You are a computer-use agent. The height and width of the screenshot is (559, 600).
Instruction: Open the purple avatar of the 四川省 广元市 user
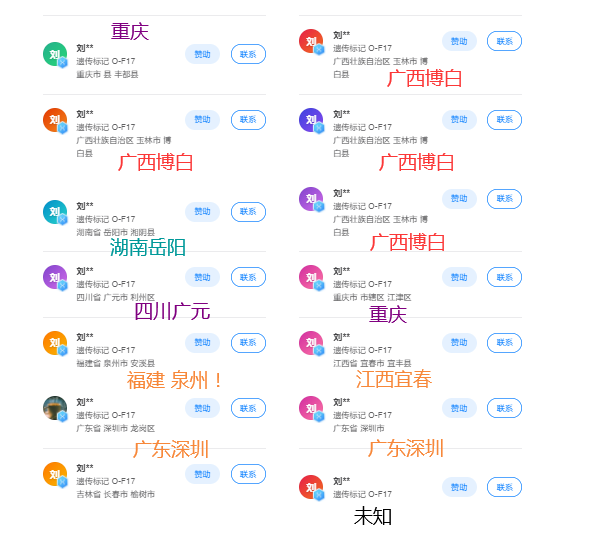55,277
